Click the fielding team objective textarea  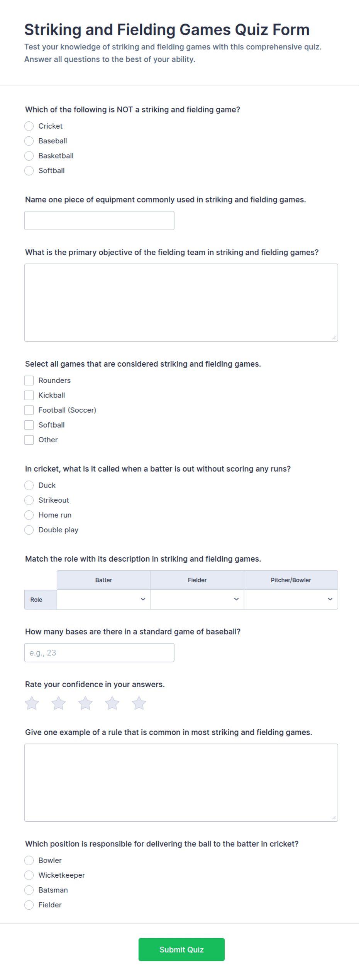point(181,302)
